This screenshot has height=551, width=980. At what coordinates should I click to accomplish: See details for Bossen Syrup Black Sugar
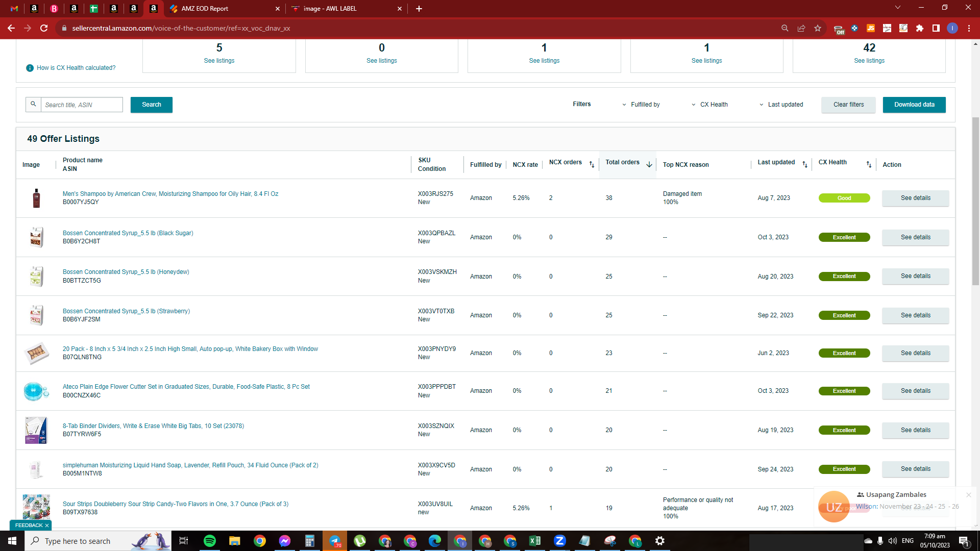(915, 237)
